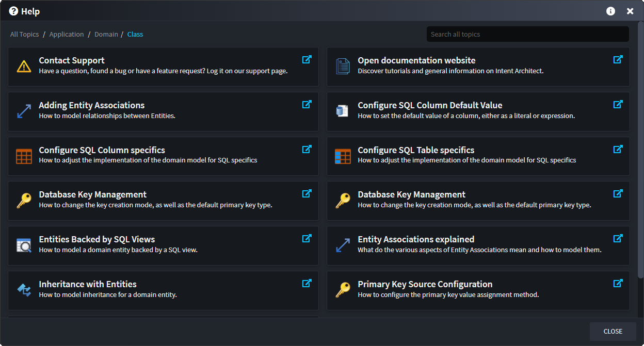Select the Domain breadcrumb
The width and height of the screenshot is (644, 346).
(106, 35)
